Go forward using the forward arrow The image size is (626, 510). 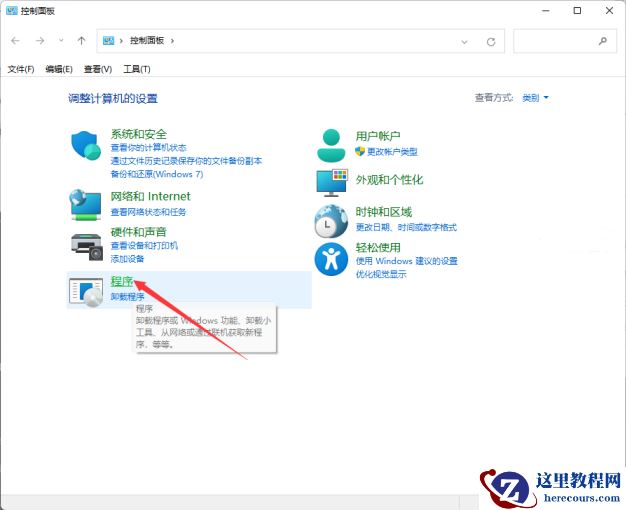click(40, 41)
